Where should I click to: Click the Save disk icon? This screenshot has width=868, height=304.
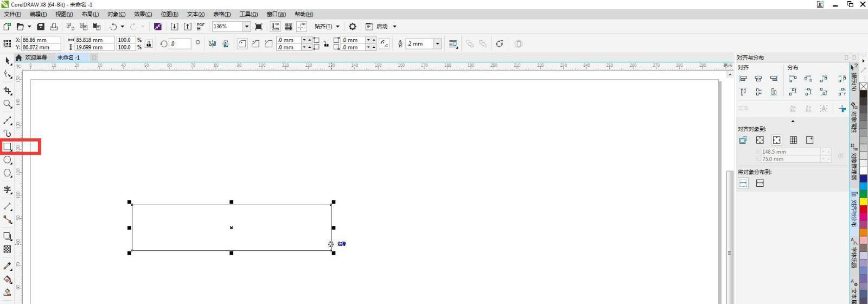tap(41, 27)
